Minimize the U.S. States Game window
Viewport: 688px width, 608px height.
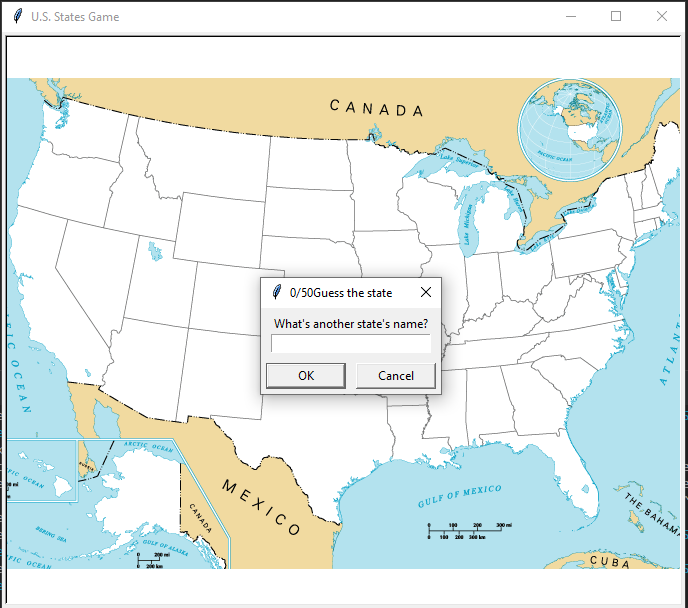click(x=571, y=16)
